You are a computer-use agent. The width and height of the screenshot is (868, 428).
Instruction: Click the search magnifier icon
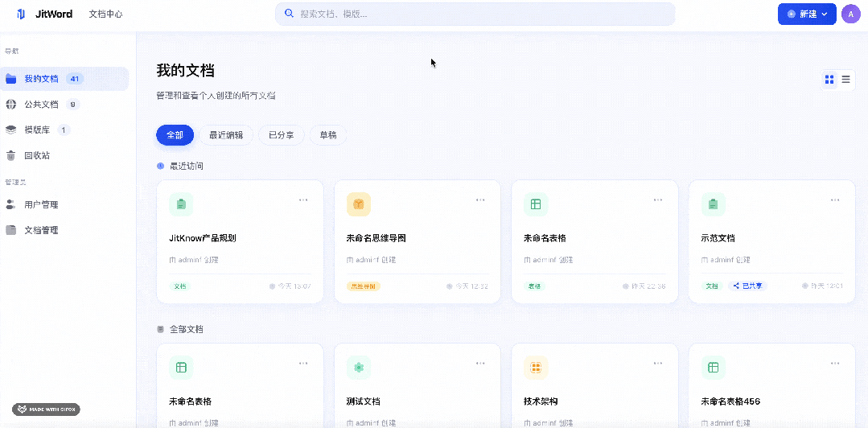point(289,14)
